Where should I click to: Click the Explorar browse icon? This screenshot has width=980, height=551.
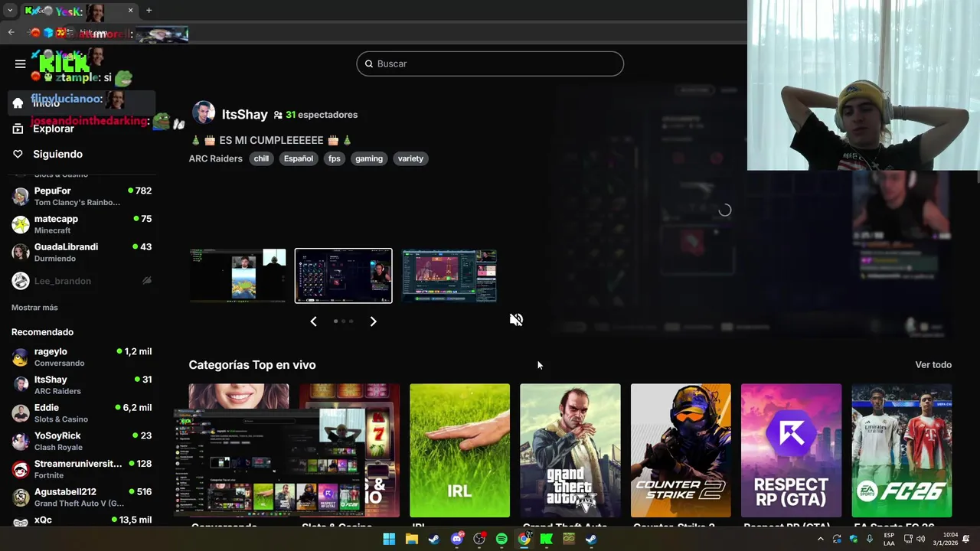click(18, 129)
